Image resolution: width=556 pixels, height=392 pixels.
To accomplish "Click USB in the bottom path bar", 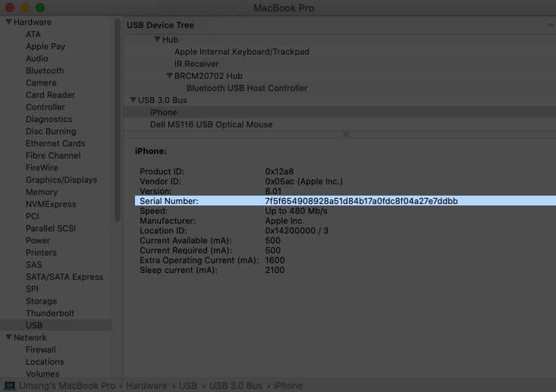I will (188, 386).
